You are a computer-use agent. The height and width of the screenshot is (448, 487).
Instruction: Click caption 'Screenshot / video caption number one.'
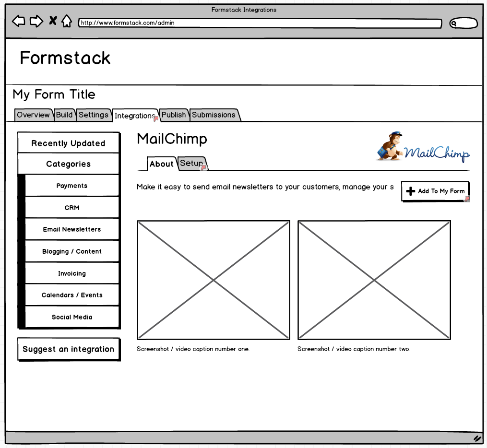pos(193,349)
